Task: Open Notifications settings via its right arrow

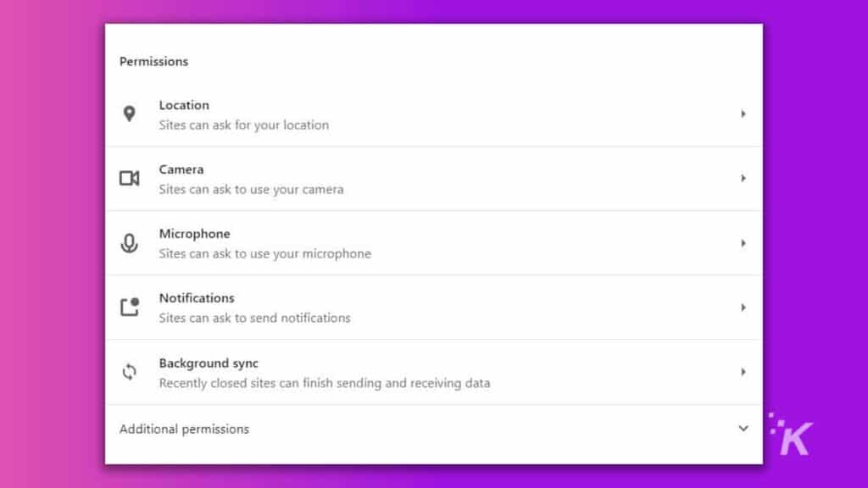Action: 743,308
